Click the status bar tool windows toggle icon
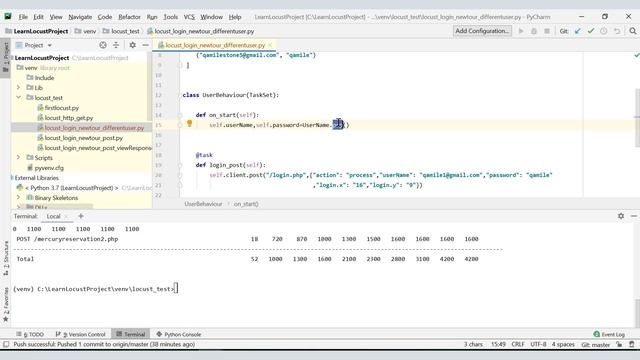This screenshot has height=360, width=640. 6,344
